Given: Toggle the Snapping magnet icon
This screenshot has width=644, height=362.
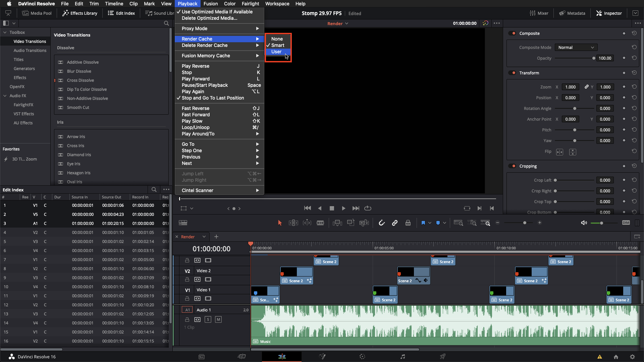Looking at the screenshot, I should (x=381, y=223).
